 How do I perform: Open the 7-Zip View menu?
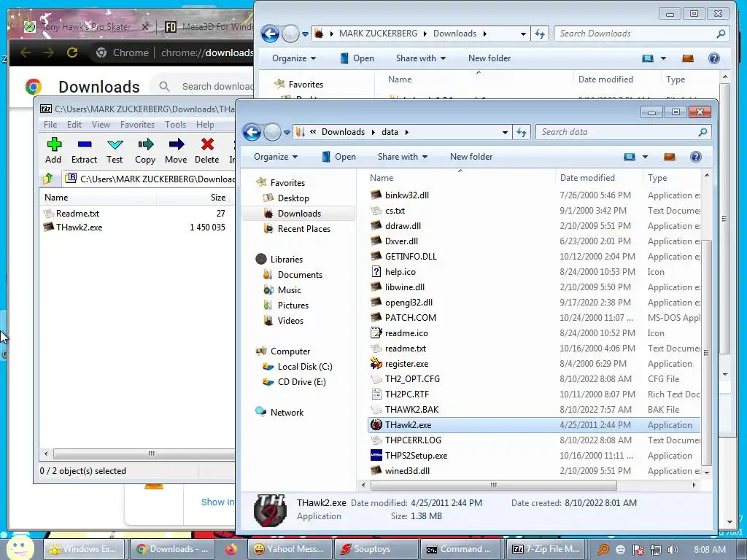tap(101, 124)
